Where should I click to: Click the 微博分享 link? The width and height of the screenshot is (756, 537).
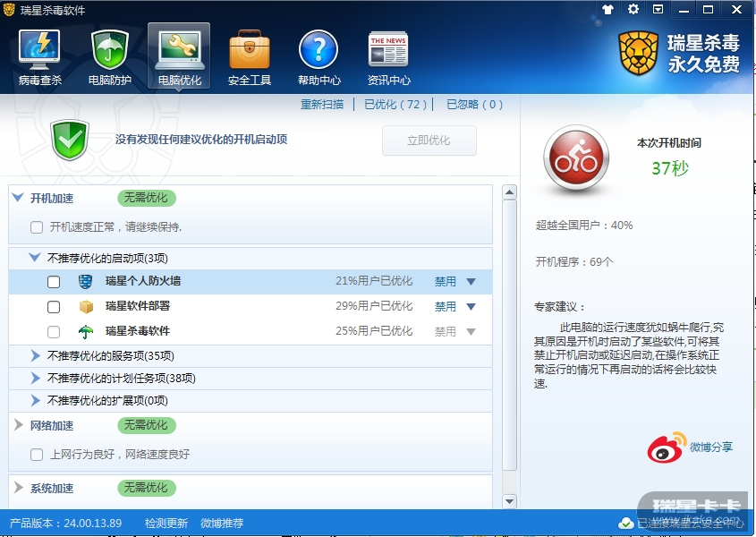[711, 447]
